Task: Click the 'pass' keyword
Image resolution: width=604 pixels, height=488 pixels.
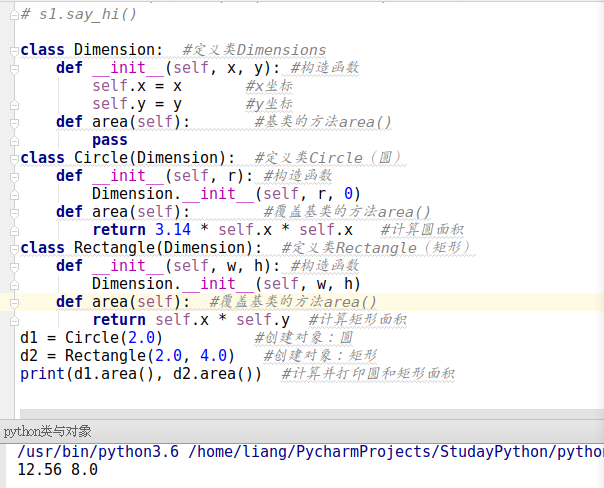Action: click(x=110, y=140)
